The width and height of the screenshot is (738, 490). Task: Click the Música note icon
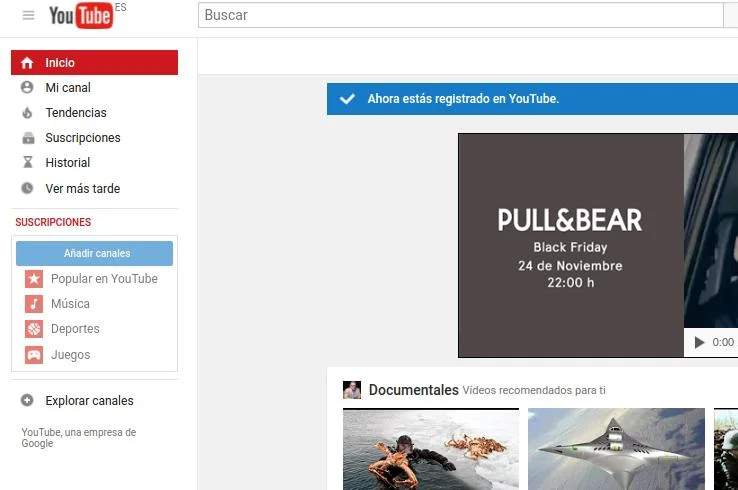coord(34,304)
